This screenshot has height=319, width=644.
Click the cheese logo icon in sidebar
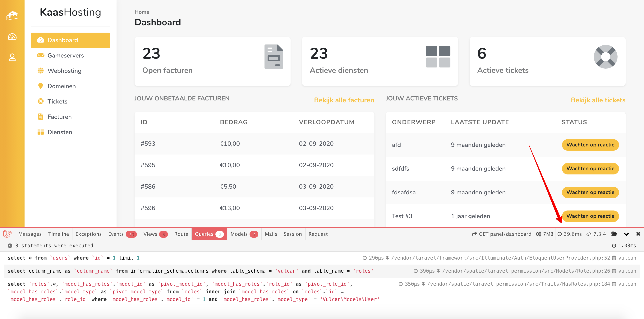click(x=12, y=16)
